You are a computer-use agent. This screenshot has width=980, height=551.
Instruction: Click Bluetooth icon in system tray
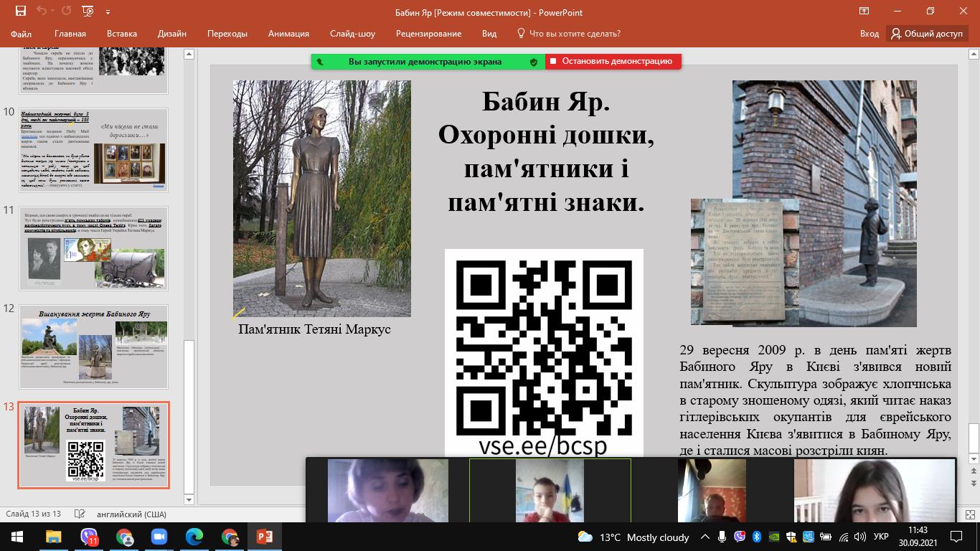pyautogui.click(x=757, y=537)
